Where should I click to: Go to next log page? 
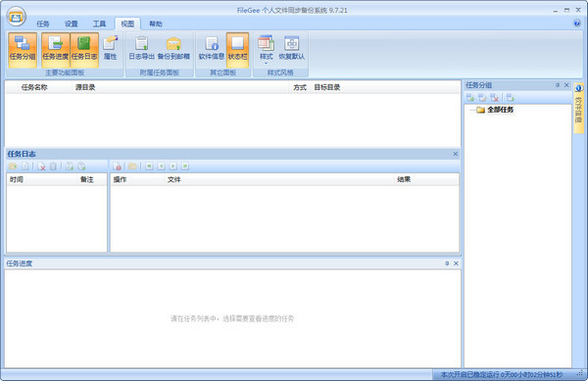click(172, 166)
